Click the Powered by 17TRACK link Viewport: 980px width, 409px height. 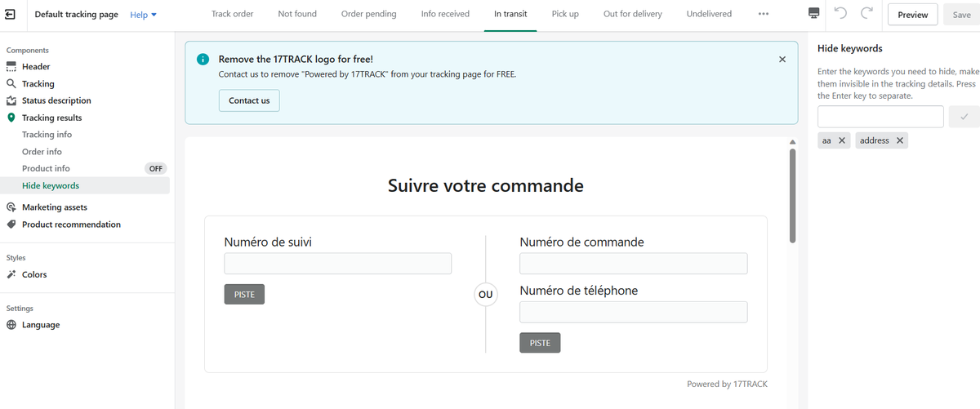click(727, 384)
